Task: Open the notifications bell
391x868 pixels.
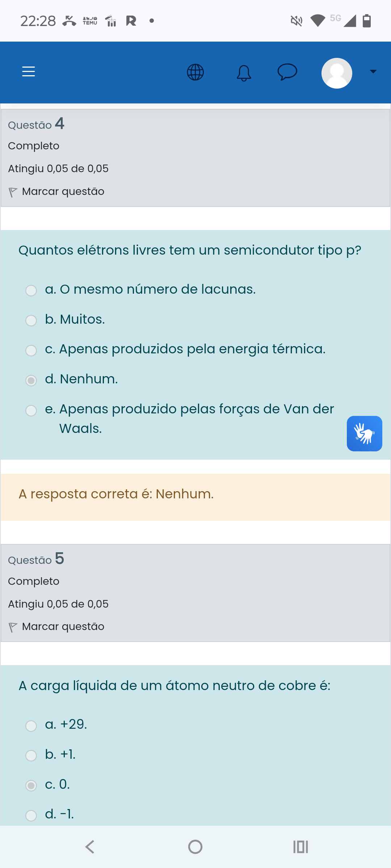Action: [x=244, y=73]
